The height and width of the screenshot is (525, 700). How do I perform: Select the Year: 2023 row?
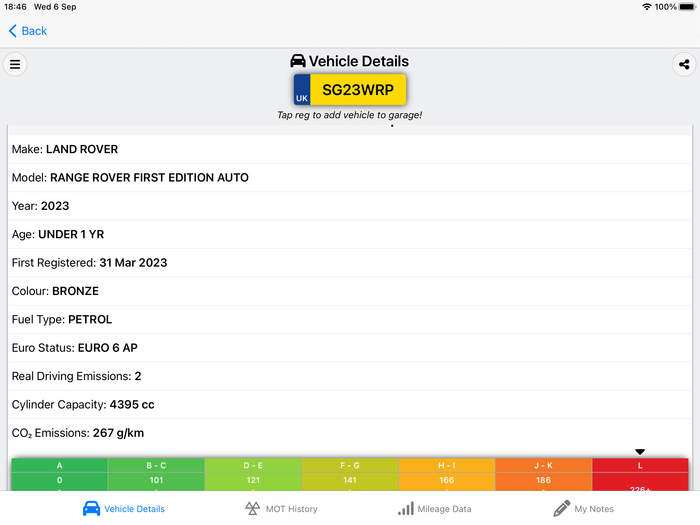[x=350, y=206]
